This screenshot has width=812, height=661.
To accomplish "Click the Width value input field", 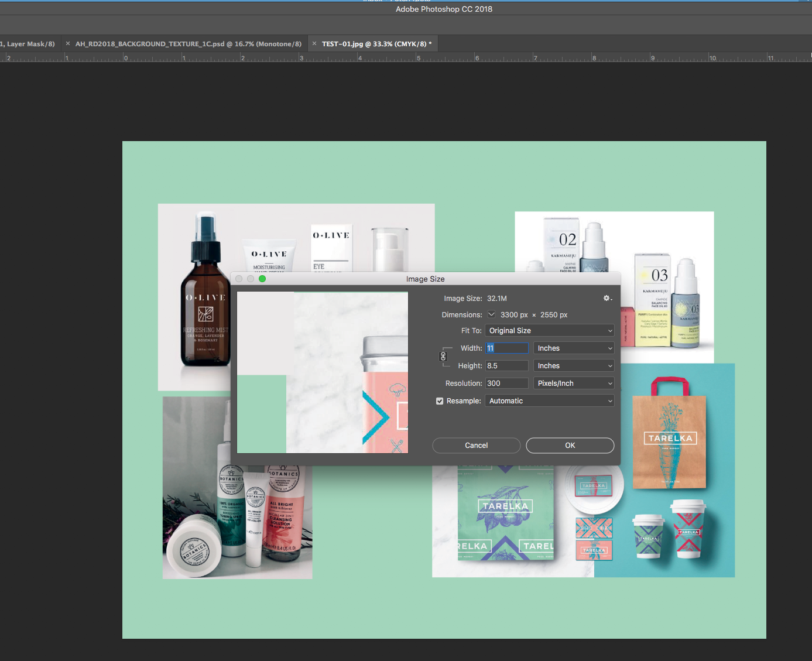I will [506, 348].
